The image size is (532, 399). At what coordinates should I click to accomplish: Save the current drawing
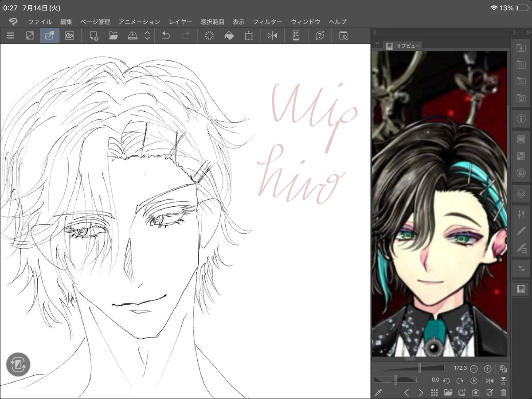(133, 36)
